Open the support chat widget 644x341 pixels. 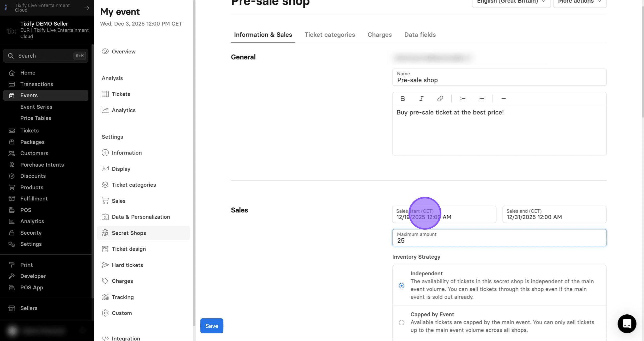coord(627,324)
